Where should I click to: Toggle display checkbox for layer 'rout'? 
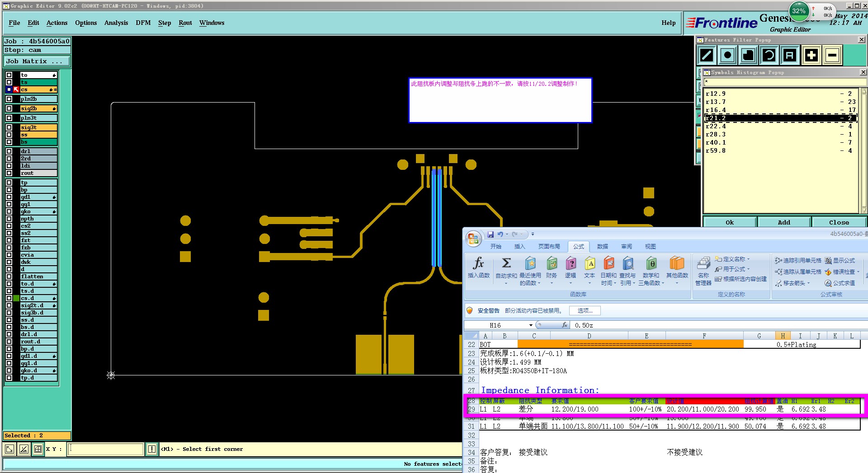(x=9, y=173)
